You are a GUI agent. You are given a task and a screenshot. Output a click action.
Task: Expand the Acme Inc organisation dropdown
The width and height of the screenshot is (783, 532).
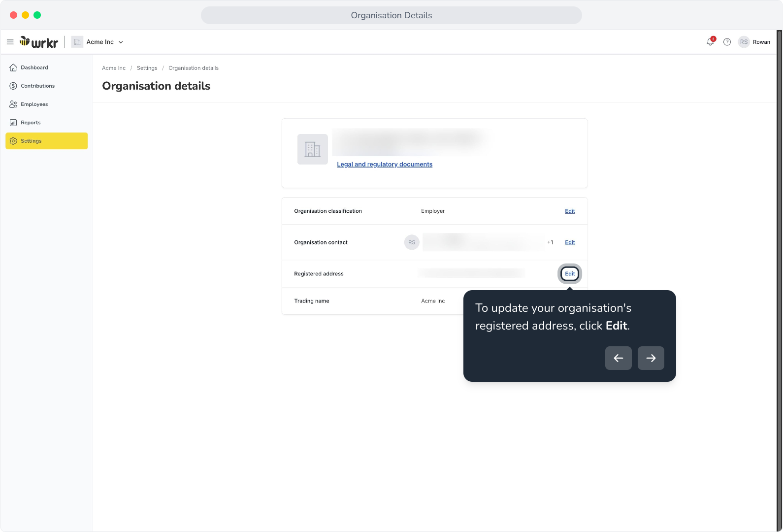pyautogui.click(x=98, y=42)
